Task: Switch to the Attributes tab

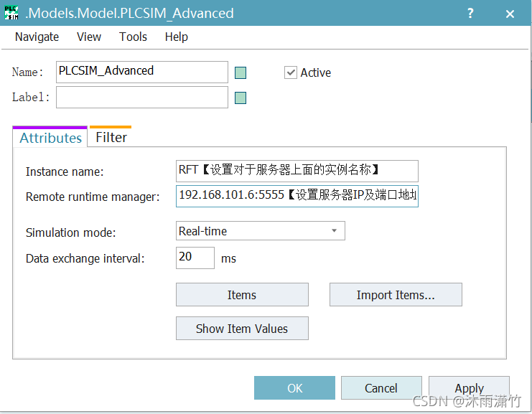Action: tap(50, 138)
